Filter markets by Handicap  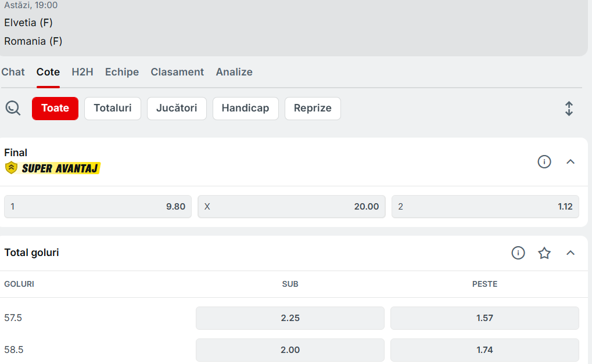click(245, 108)
